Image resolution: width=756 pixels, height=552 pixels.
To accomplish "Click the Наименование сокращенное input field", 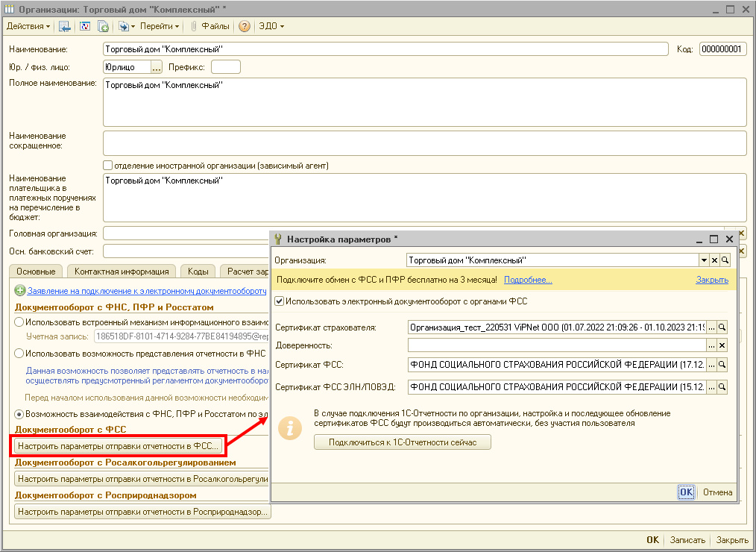I will (424, 142).
